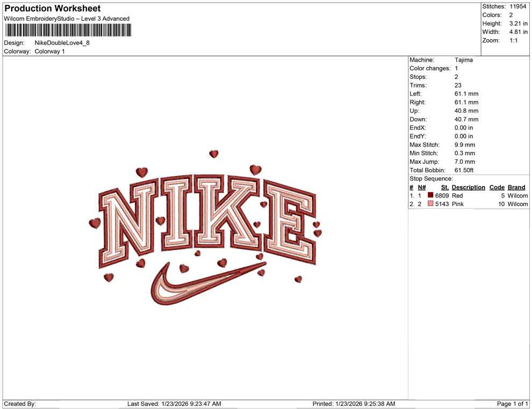Select the Stitches count 11954
532x409 pixels.
pyautogui.click(x=517, y=6)
